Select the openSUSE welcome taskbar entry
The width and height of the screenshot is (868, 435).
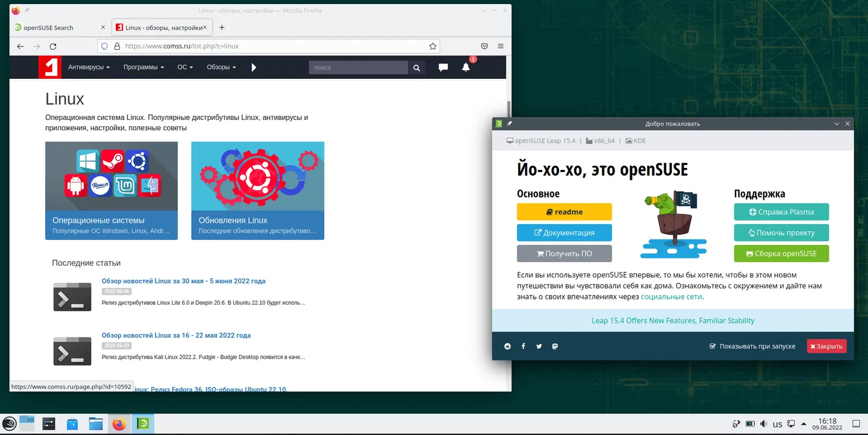click(142, 424)
